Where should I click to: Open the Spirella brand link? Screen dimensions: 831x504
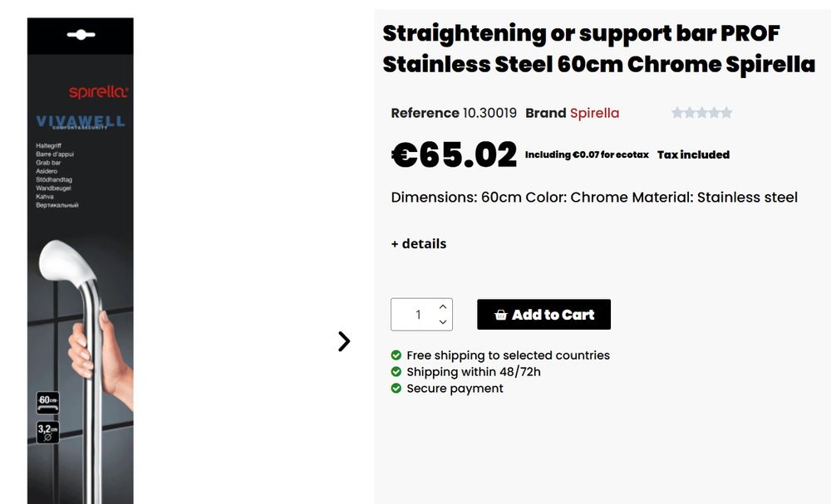(594, 113)
